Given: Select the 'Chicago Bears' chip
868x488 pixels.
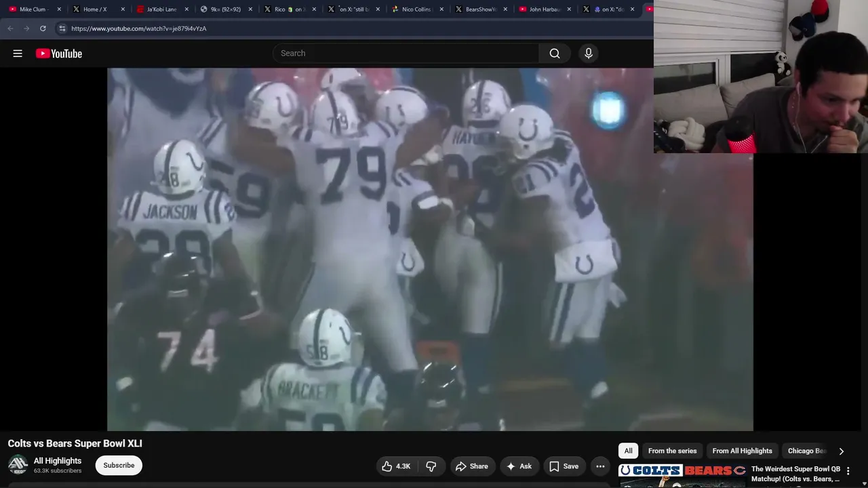Looking at the screenshot, I should click(807, 451).
